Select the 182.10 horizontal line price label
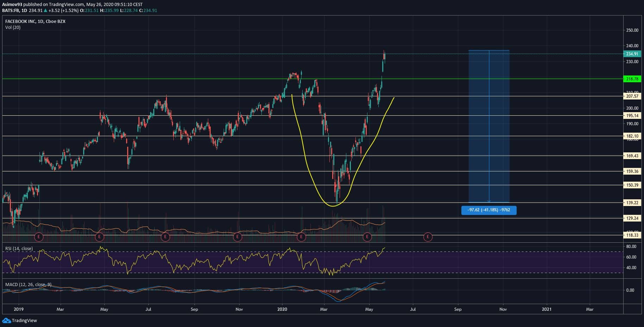Viewport: 644px width, 327px height. click(x=632, y=136)
